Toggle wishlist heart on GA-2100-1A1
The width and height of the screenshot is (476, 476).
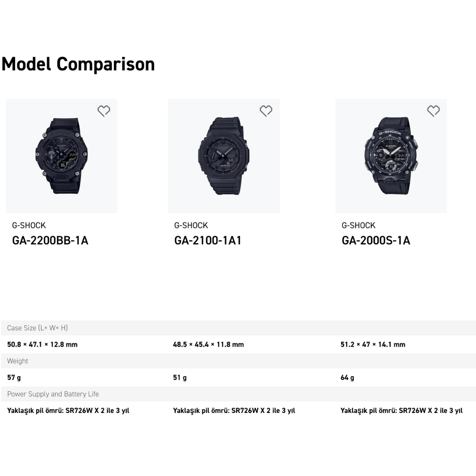[x=266, y=111]
